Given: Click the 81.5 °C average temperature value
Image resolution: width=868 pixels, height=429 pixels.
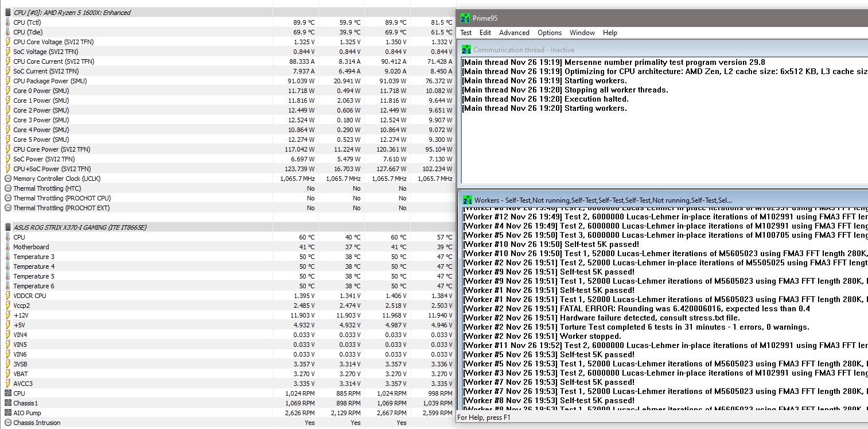Looking at the screenshot, I should pos(442,22).
